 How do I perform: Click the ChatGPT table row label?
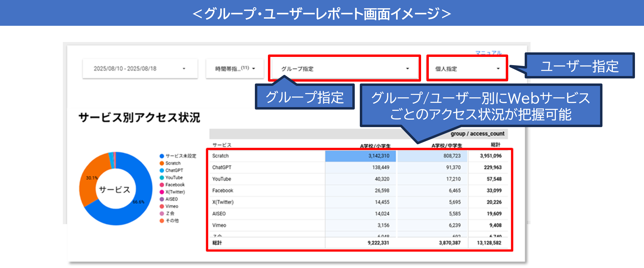point(222,167)
